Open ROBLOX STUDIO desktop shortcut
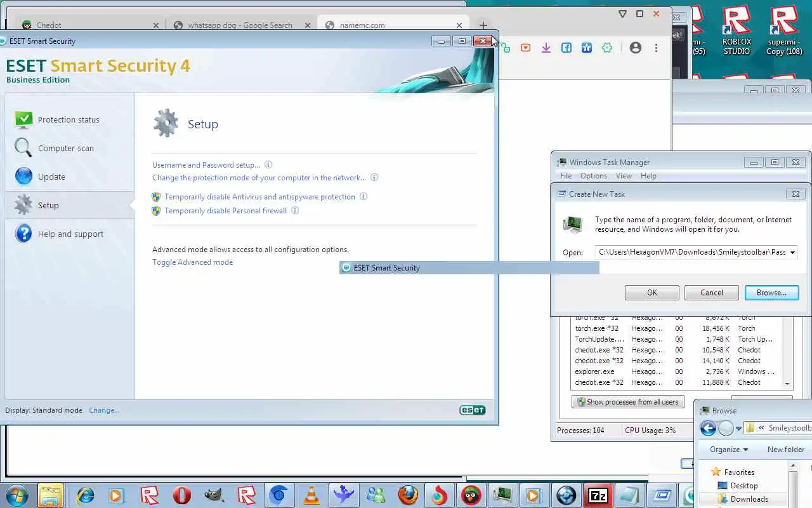The width and height of the screenshot is (812, 508). (x=737, y=30)
